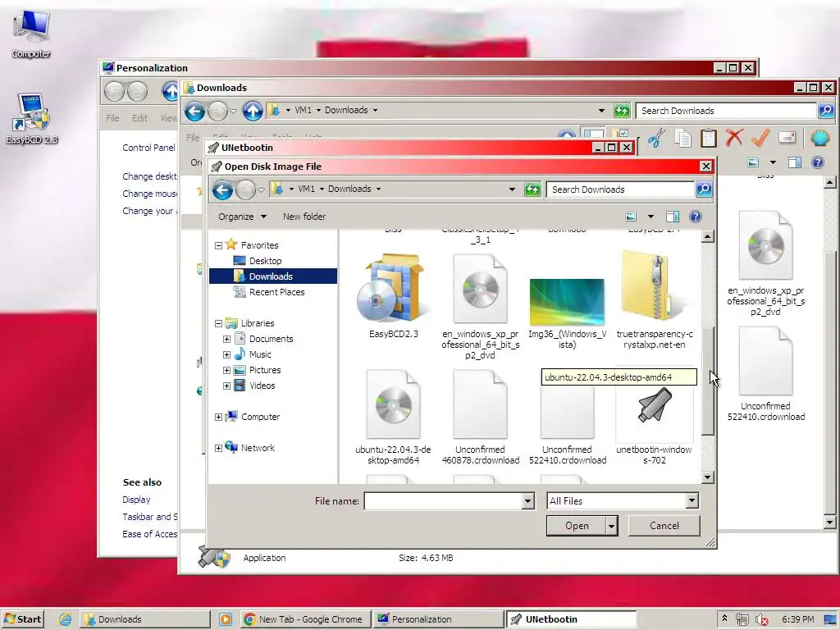Expand Music library node

[x=226, y=354]
